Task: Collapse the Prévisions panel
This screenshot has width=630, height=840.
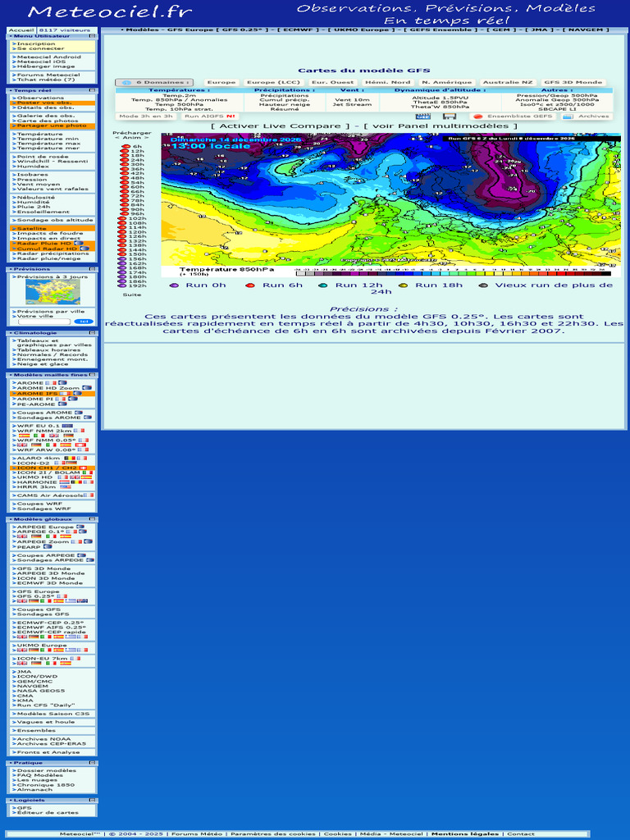Action: [92, 269]
